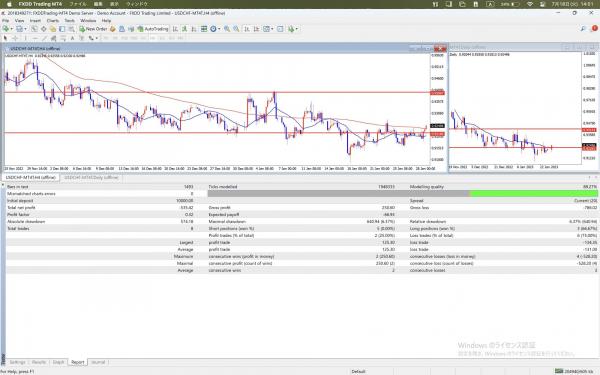600x375 pixels.
Task: Open the Navigator folder-star icon
Action: (52, 29)
